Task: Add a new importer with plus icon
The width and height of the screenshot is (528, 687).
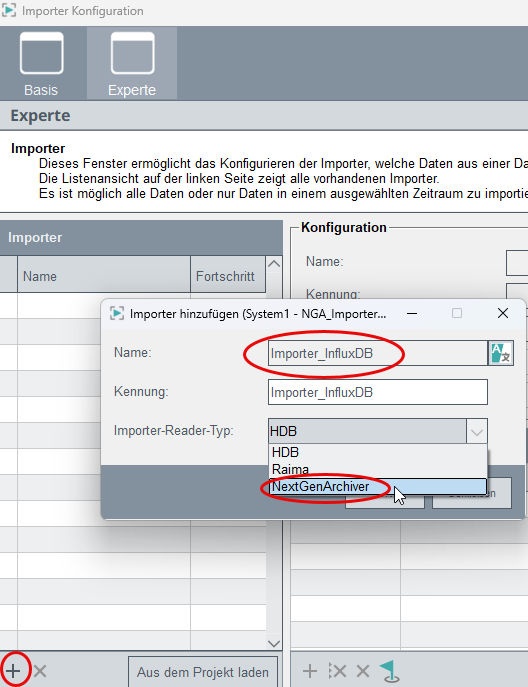Action: click(13, 671)
